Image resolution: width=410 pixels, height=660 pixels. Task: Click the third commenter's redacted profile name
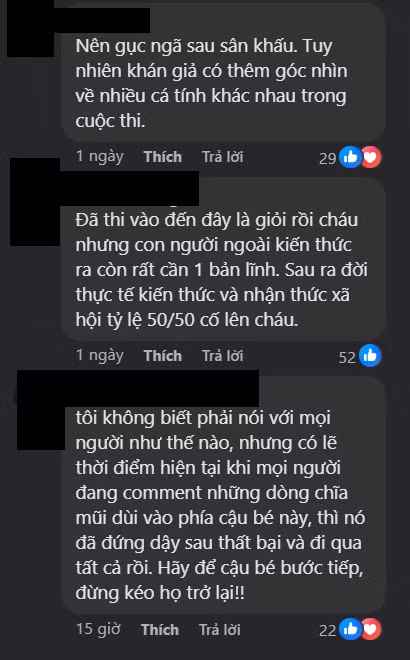click(162, 389)
